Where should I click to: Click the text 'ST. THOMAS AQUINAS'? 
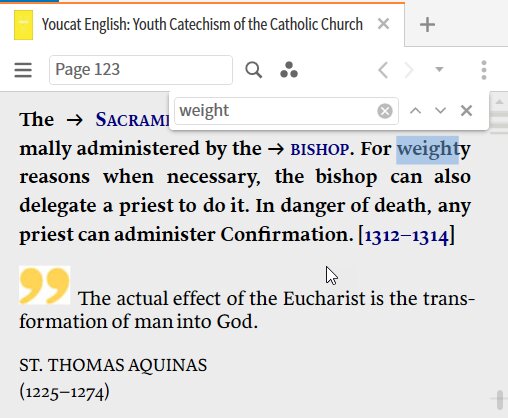point(113,365)
